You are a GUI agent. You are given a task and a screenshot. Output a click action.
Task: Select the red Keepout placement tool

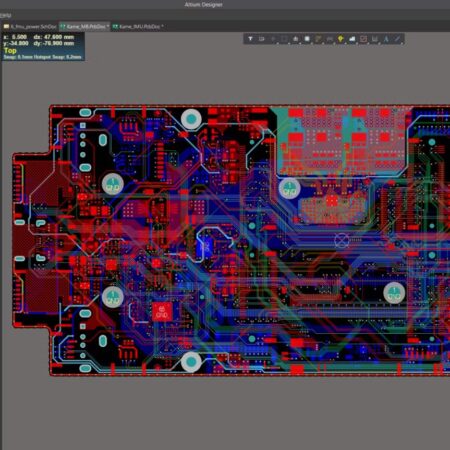363,39
